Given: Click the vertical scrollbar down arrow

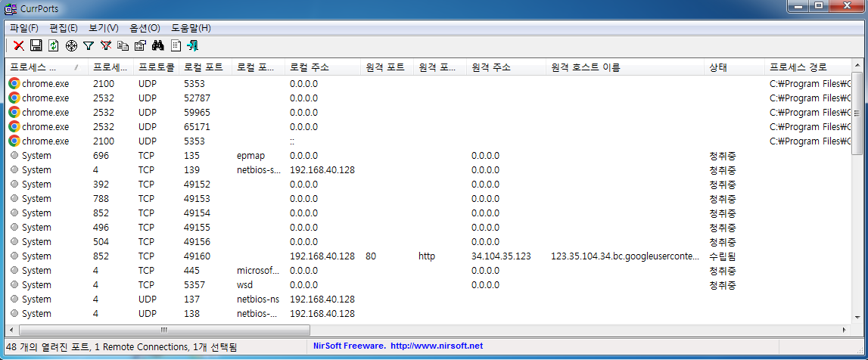Looking at the screenshot, I should 857,319.
